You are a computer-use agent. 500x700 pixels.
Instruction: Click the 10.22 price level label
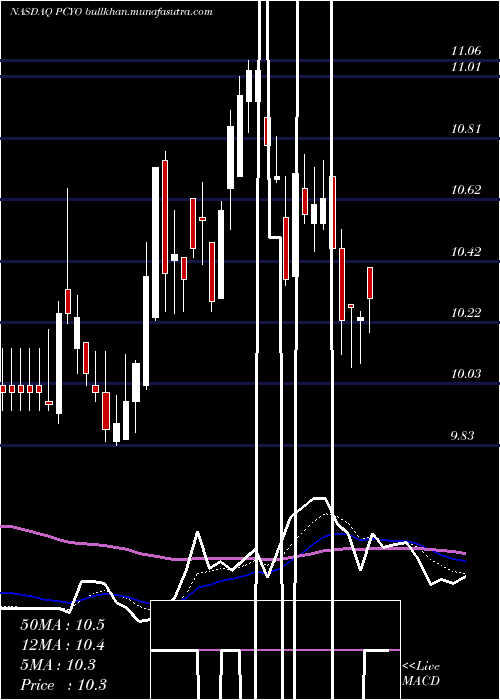[x=466, y=313]
